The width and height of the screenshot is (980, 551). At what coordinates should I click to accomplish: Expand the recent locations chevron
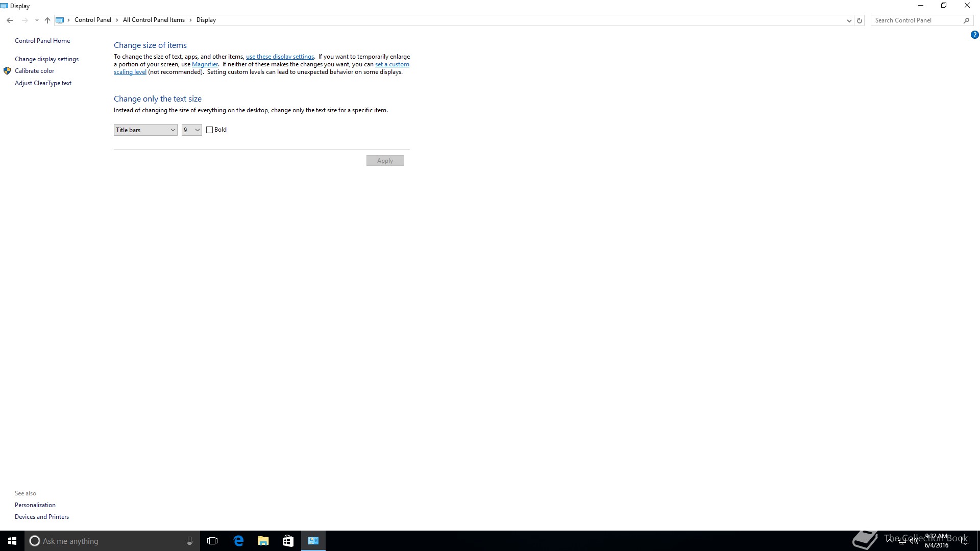click(x=37, y=20)
